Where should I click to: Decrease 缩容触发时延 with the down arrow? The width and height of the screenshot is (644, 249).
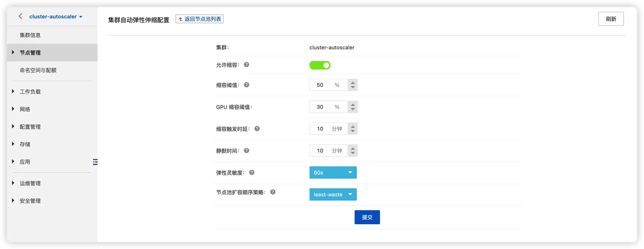click(x=353, y=132)
